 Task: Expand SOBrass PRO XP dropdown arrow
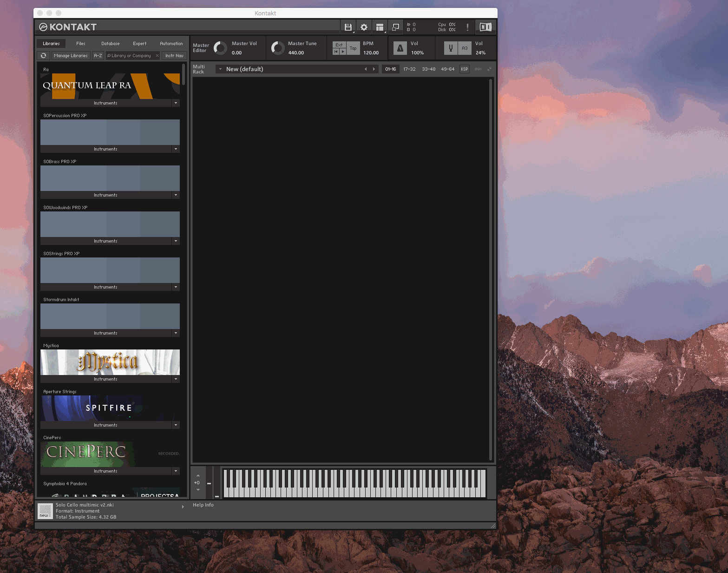(x=176, y=195)
